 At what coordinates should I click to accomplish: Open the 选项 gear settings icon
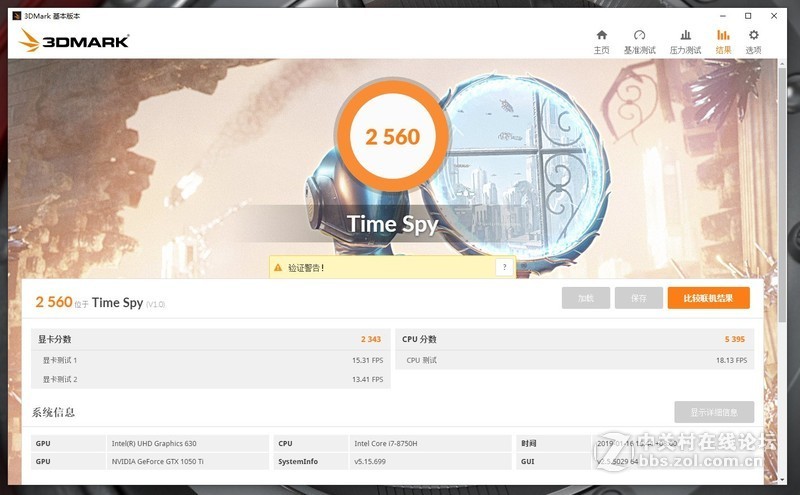754,35
